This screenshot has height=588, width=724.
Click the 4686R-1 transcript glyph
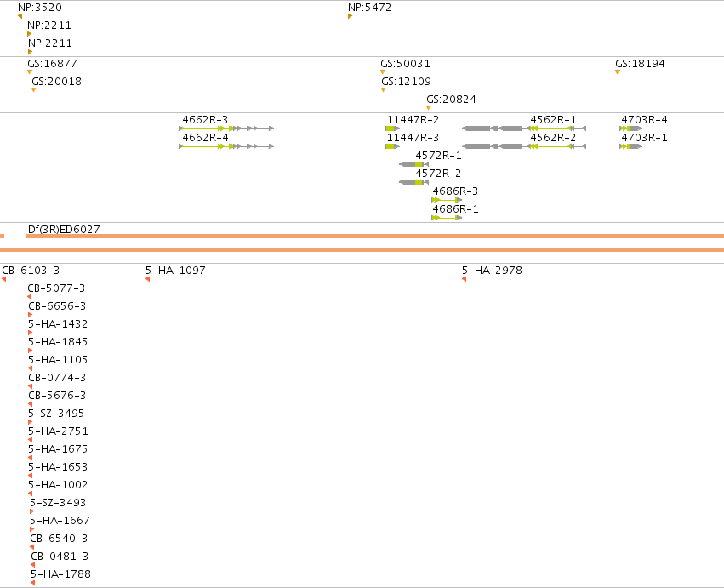pyautogui.click(x=447, y=218)
